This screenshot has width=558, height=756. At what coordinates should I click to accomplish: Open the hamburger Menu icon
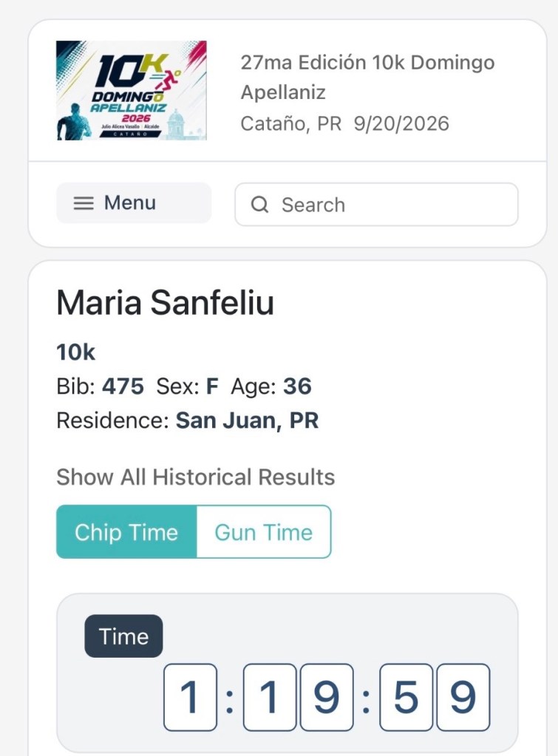[x=83, y=203]
